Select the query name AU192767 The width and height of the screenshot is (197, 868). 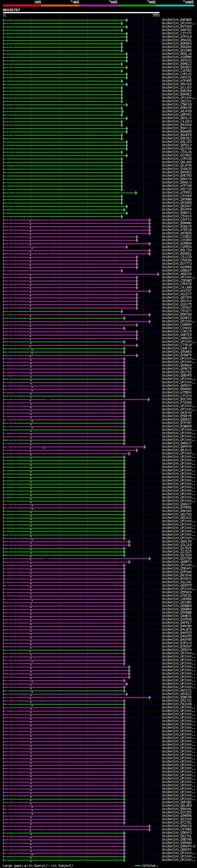coord(11,10)
